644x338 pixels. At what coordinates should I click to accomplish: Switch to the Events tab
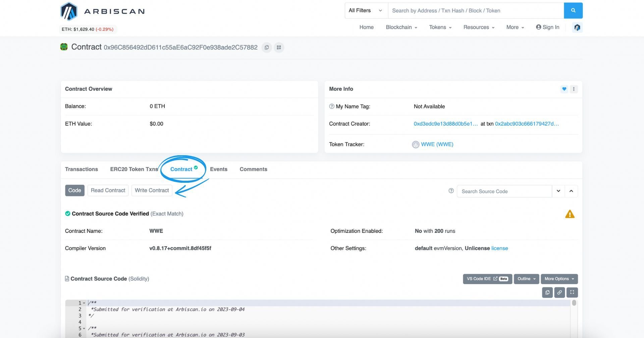coord(219,169)
